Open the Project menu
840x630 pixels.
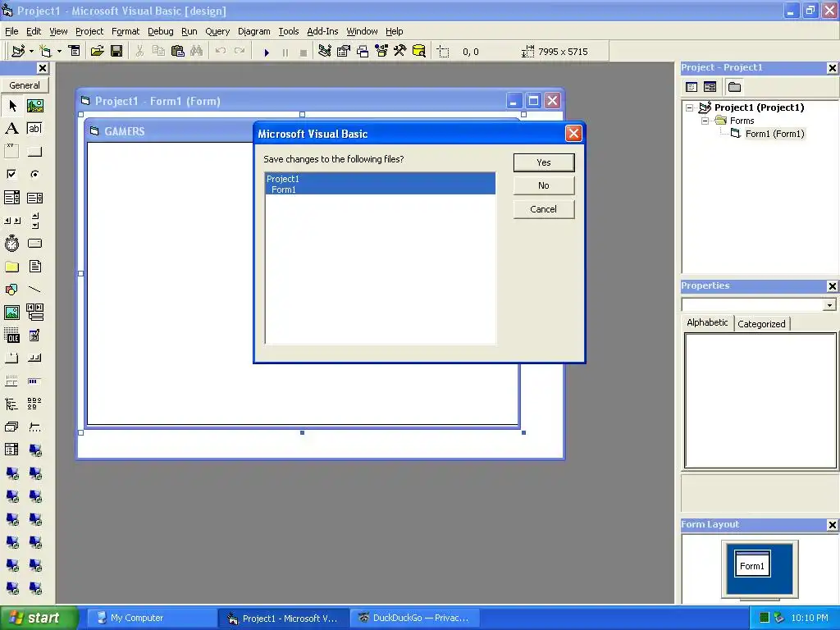coord(89,31)
